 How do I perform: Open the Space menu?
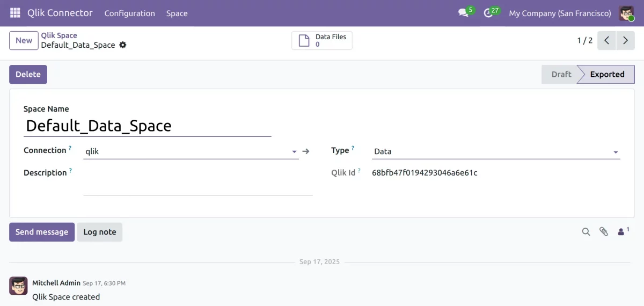[x=177, y=13]
